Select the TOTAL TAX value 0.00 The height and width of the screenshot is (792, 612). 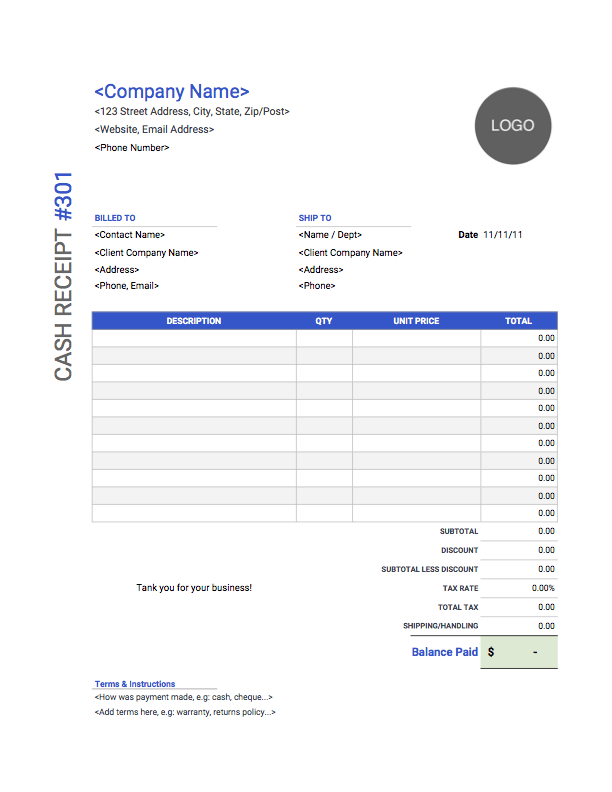[x=546, y=607]
